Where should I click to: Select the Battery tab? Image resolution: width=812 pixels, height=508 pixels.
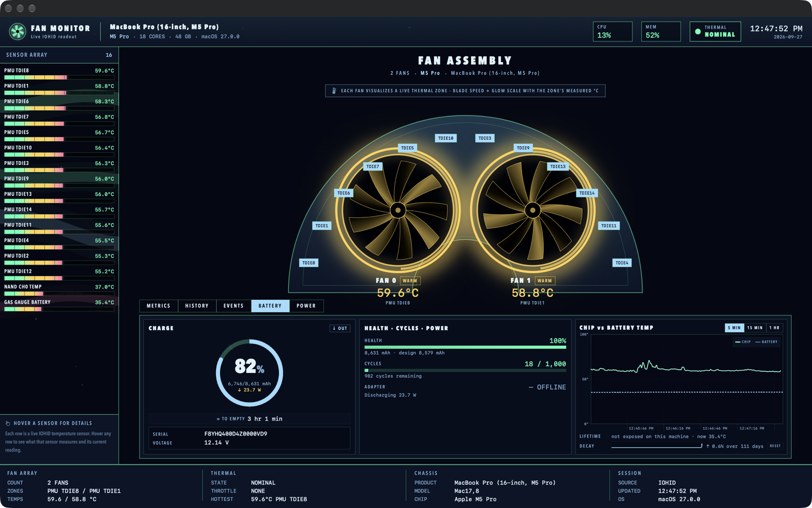270,306
